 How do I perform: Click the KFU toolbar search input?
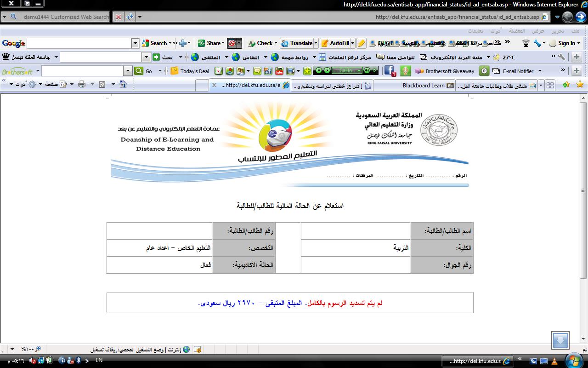pos(101,57)
